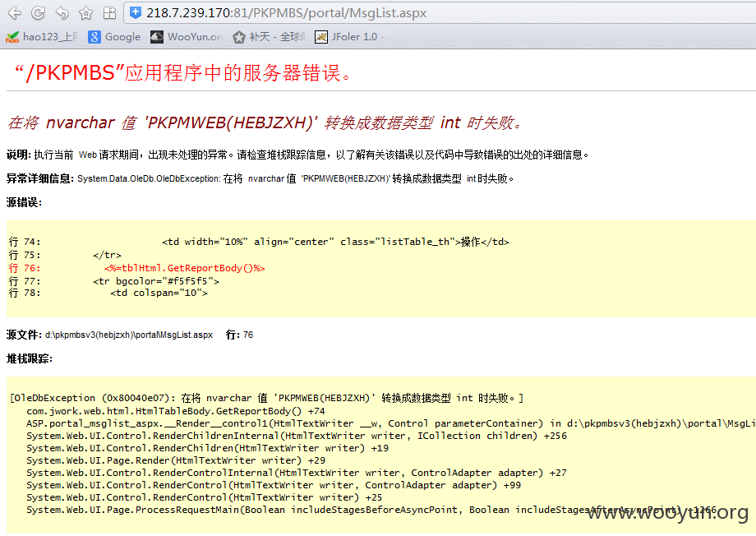Click the Google bookmark favicon
This screenshot has width=756, height=536.
pos(94,37)
